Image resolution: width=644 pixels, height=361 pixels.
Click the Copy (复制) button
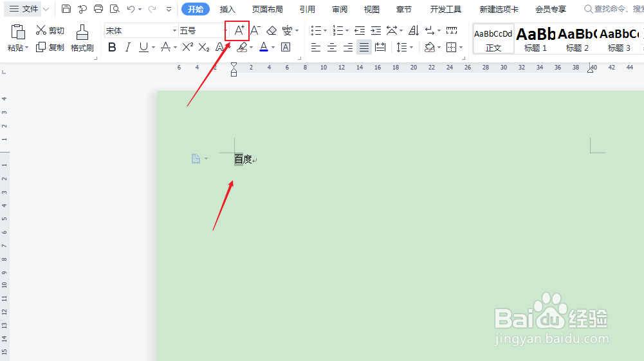coord(50,47)
